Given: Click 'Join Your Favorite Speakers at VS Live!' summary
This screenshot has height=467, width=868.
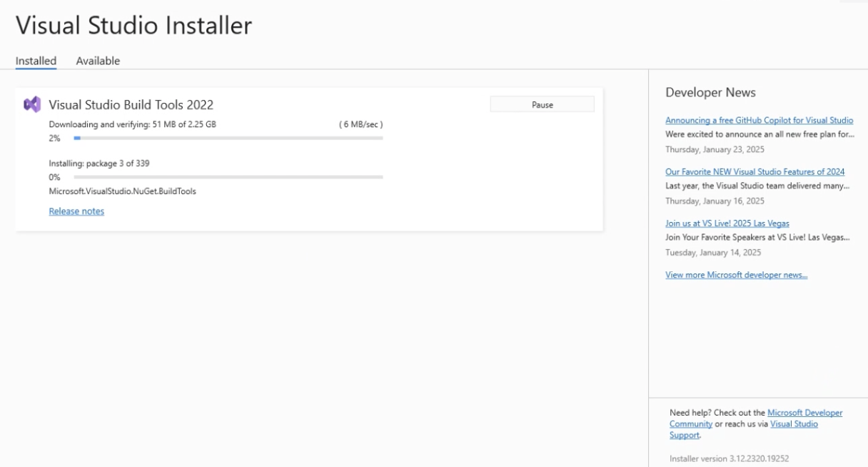Looking at the screenshot, I should point(757,237).
